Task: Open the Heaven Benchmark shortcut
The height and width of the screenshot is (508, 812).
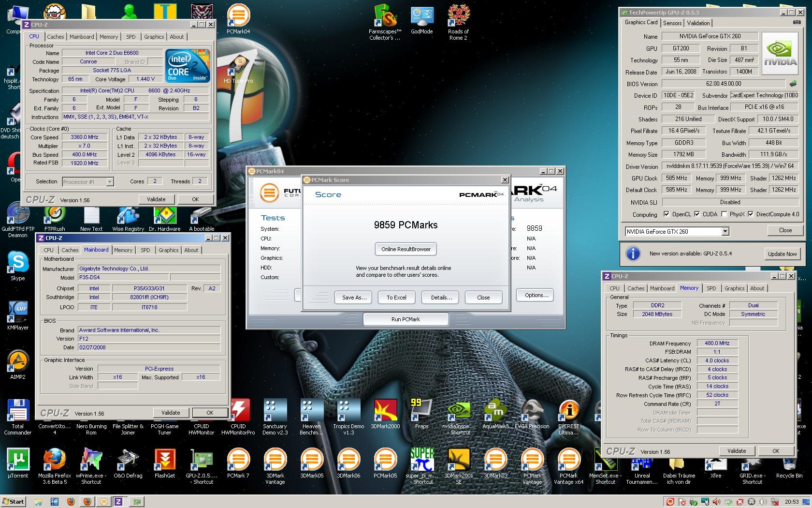Action: (312, 417)
